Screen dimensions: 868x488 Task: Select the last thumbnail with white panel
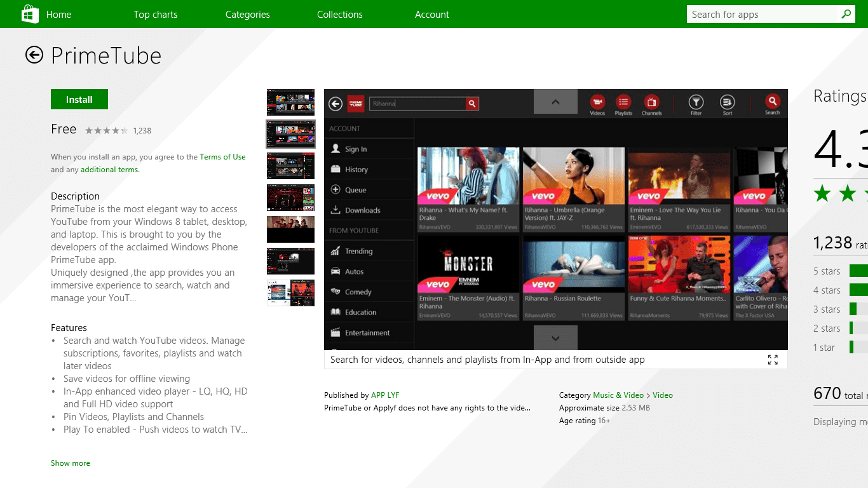(x=290, y=293)
